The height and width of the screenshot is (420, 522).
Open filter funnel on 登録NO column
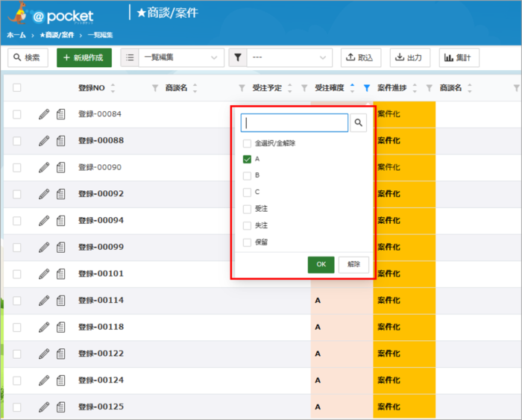[x=155, y=88]
